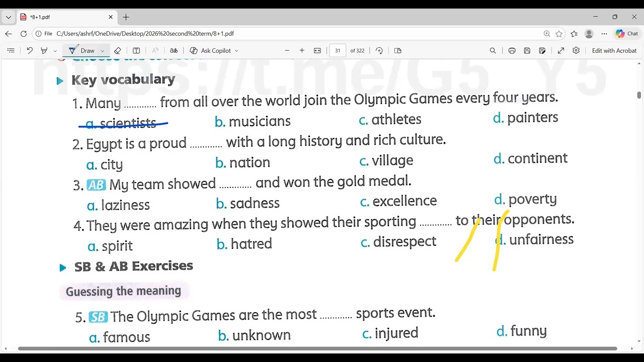The width and height of the screenshot is (644, 362).
Task: Open a new browser tab
Action: (x=126, y=17)
